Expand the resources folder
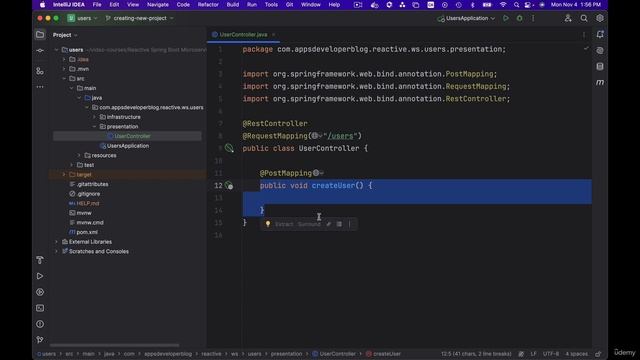 79,155
